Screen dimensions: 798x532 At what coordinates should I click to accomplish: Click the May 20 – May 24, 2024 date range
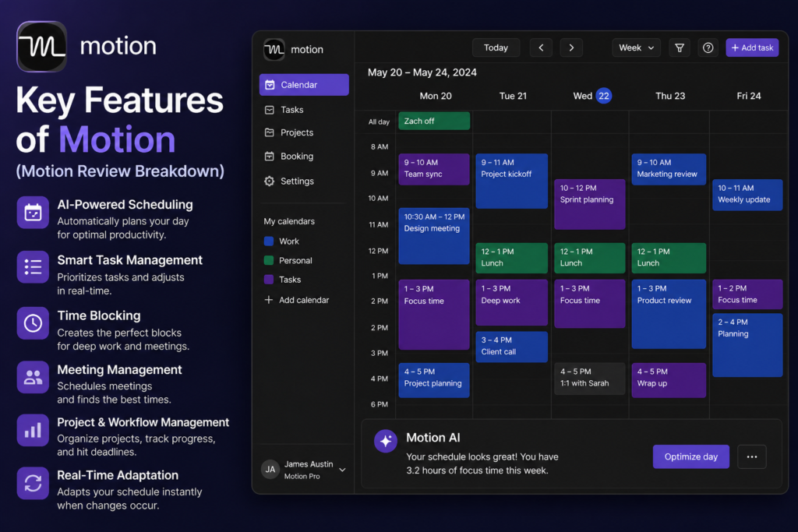(x=422, y=72)
